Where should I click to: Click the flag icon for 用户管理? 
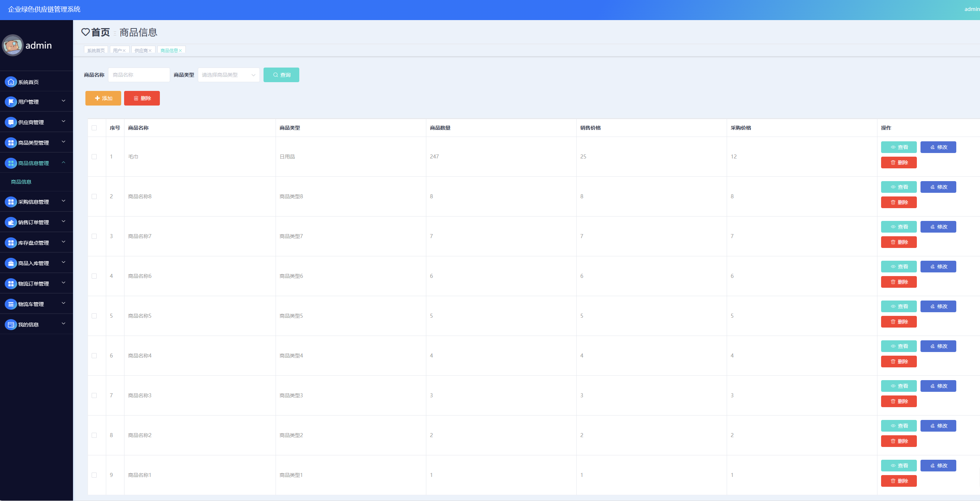11,102
